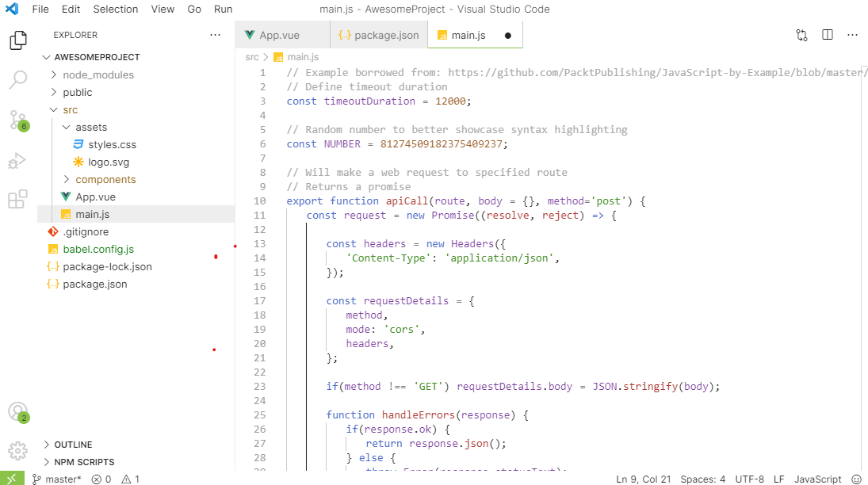Click the feedback smiley icon
Viewport: 868px width, 485px height.
(856, 479)
